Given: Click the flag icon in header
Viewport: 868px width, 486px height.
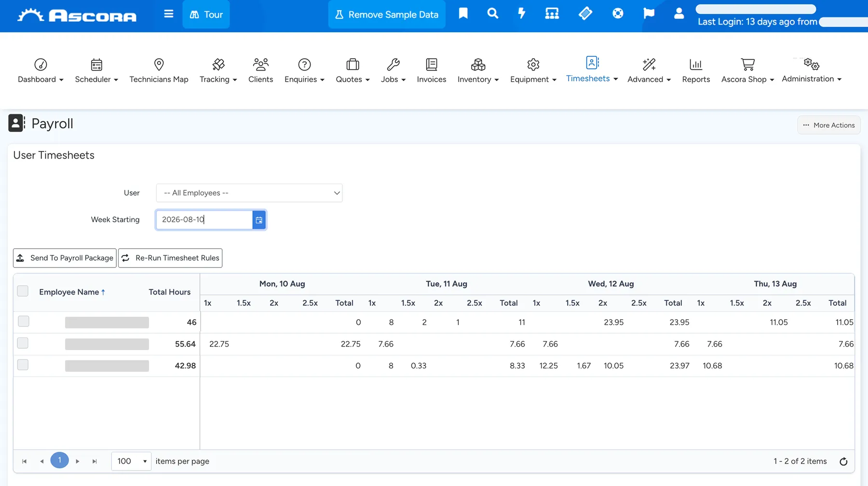Looking at the screenshot, I should point(649,13).
